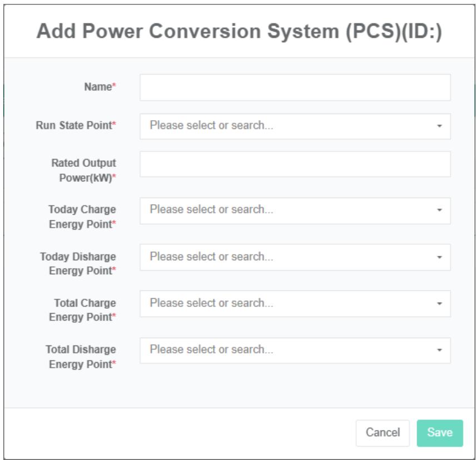The image size is (476, 460).
Task: Click the Today Charge Energy Point label
Action: coord(82,217)
